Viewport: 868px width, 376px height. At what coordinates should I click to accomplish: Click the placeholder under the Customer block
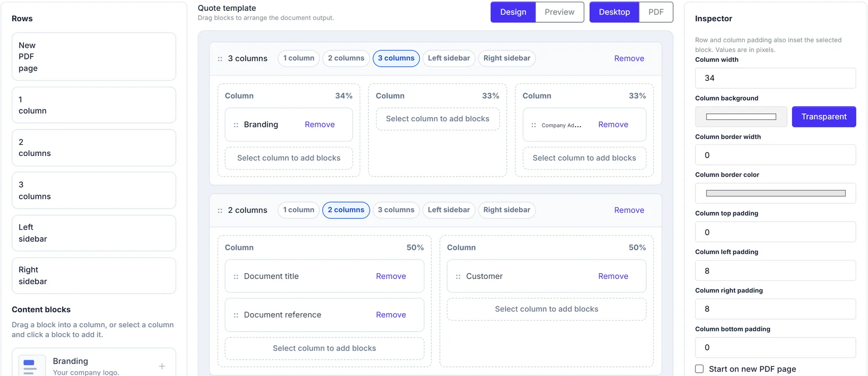[546, 309]
